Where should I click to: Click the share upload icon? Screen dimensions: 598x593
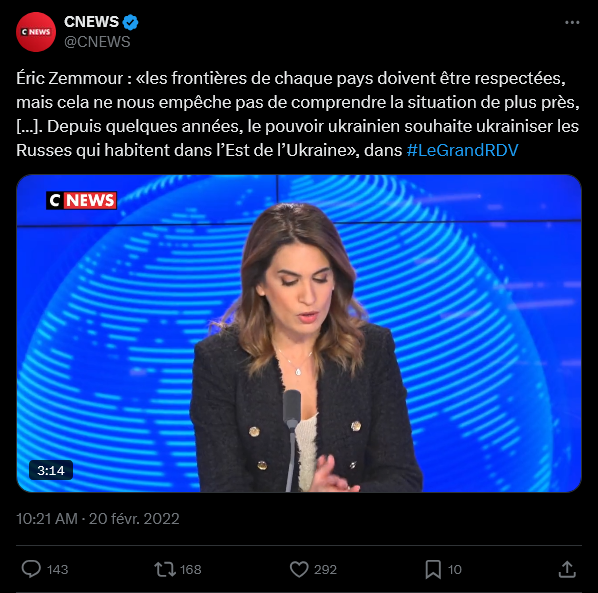pos(567,569)
